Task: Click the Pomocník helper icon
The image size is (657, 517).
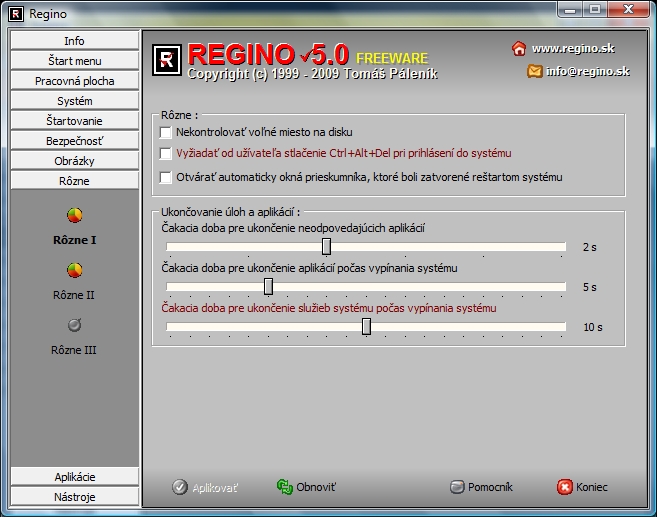Action: [457, 487]
